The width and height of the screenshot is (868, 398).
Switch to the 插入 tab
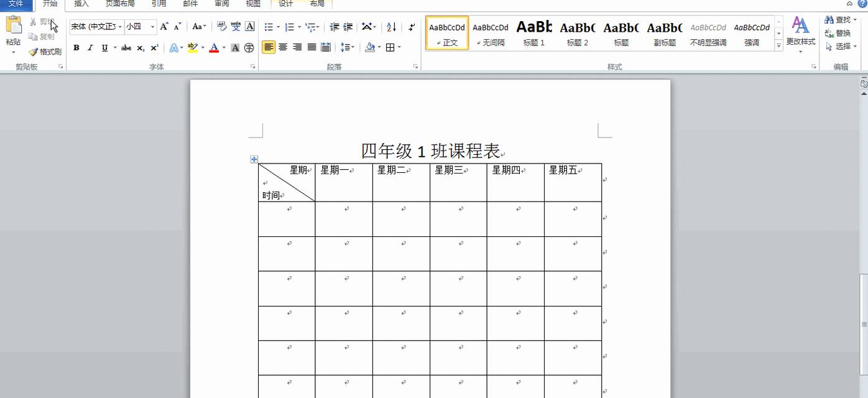pos(81,4)
